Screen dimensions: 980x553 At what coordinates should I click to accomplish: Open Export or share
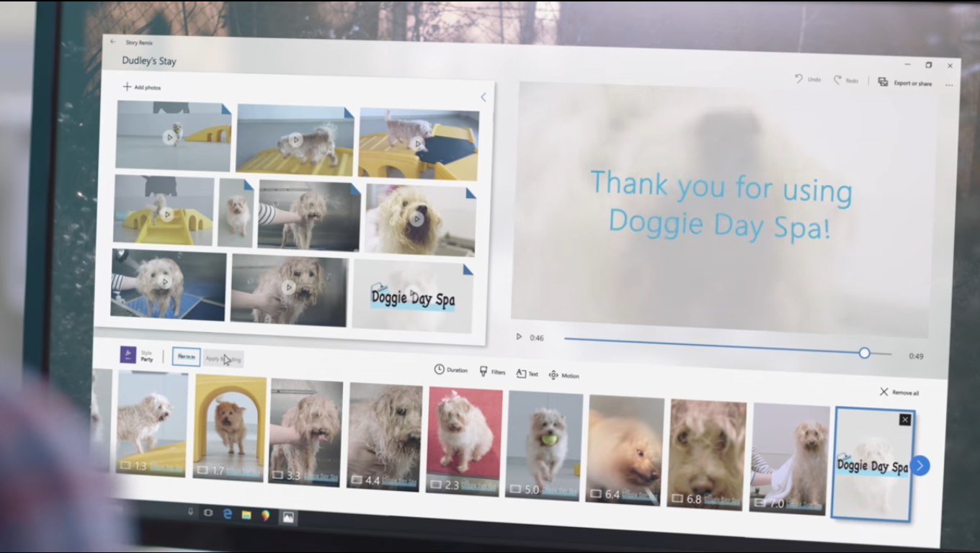pos(904,83)
